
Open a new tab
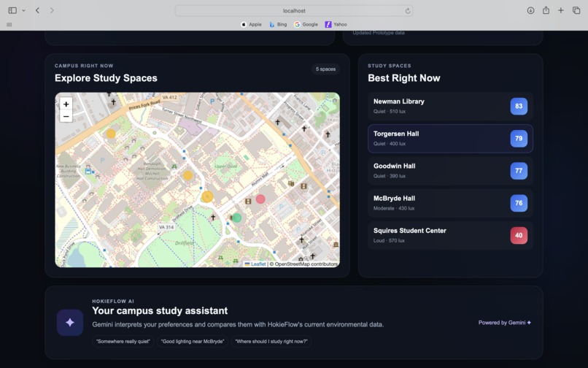[560, 10]
